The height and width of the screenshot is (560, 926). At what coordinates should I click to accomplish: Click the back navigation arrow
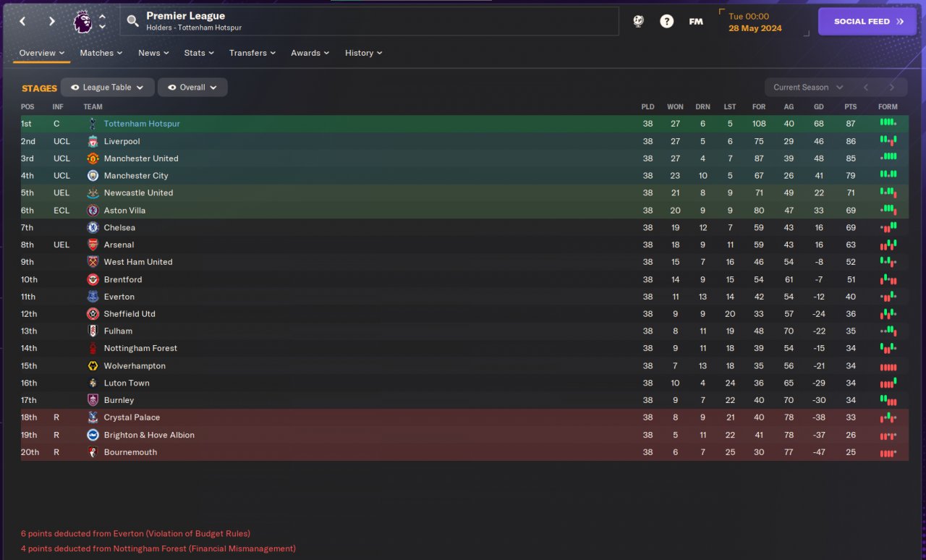(x=22, y=22)
